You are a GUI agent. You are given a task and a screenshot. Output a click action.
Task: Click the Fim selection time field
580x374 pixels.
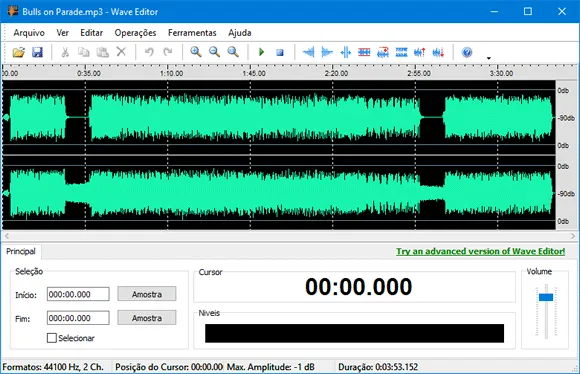click(78, 318)
